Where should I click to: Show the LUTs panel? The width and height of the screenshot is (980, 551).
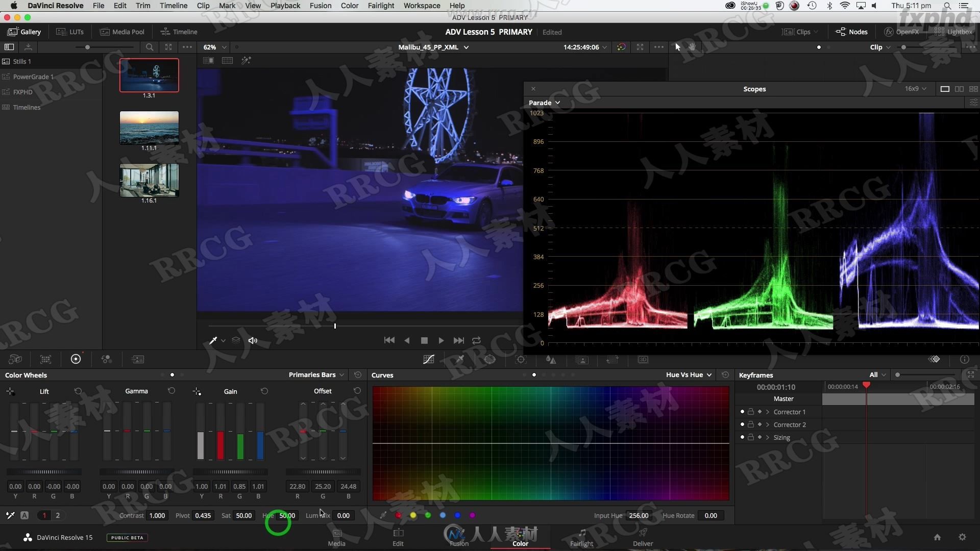tap(70, 32)
